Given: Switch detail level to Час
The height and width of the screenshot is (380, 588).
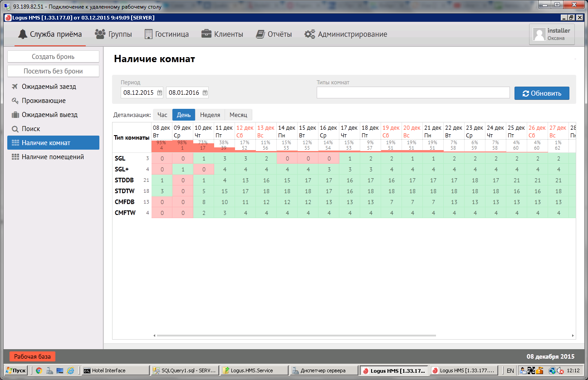Looking at the screenshot, I should pyautogui.click(x=162, y=115).
